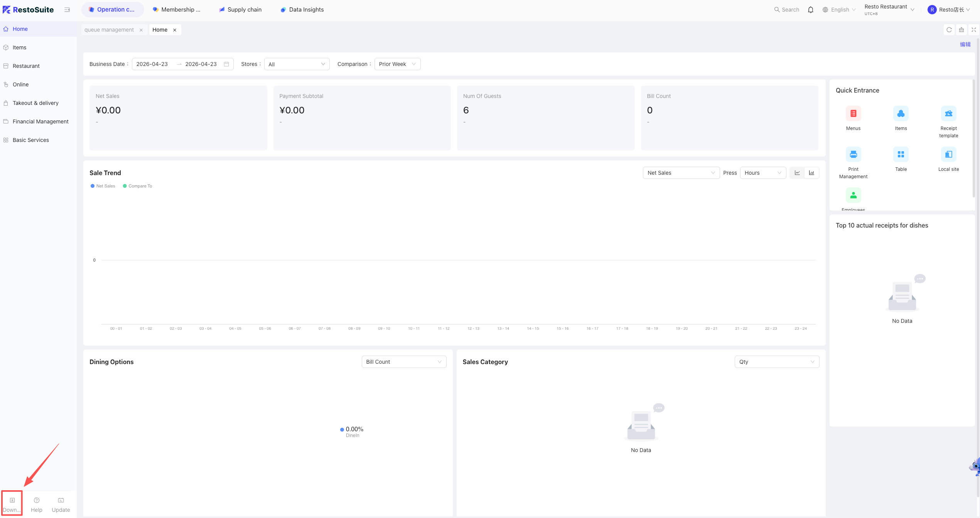980x518 pixels.
Task: Collapse the sidebar menu icon
Action: [67, 10]
